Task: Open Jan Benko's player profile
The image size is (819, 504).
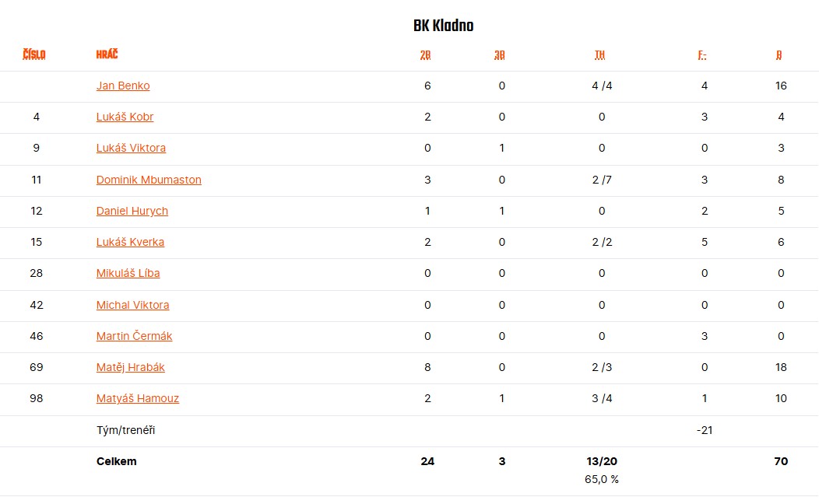Action: tap(123, 86)
